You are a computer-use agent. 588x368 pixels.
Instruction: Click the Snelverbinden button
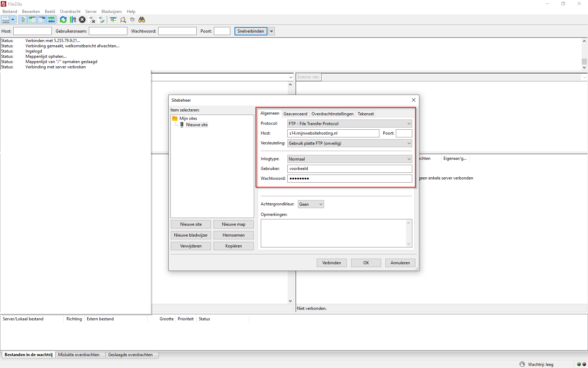pyautogui.click(x=251, y=31)
